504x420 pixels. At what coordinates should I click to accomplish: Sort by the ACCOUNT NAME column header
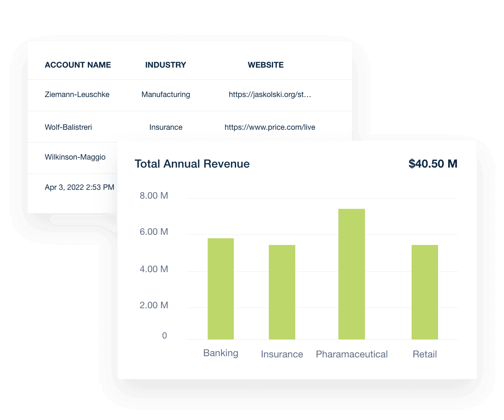tap(78, 65)
